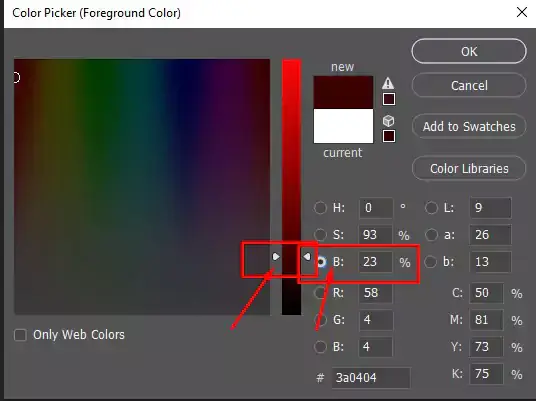Enable Only Web Colors checkbox
Image resolution: width=536 pixels, height=401 pixels.
click(20, 335)
